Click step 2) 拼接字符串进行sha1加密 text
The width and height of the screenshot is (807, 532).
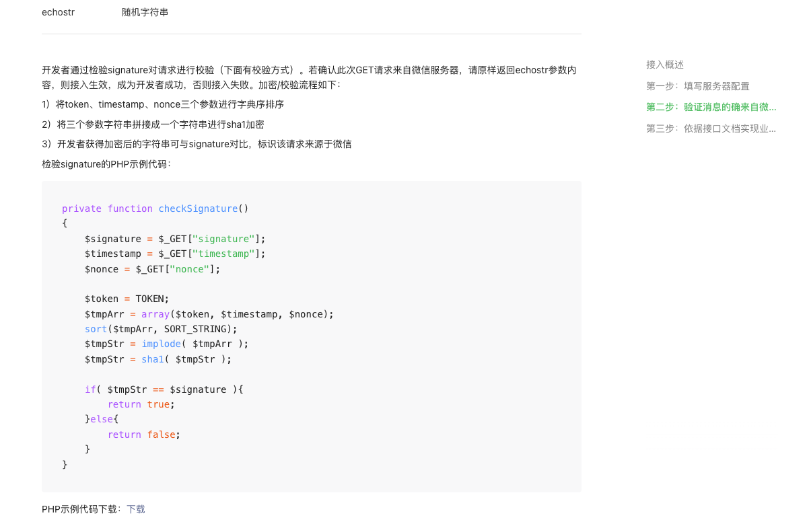coord(153,124)
